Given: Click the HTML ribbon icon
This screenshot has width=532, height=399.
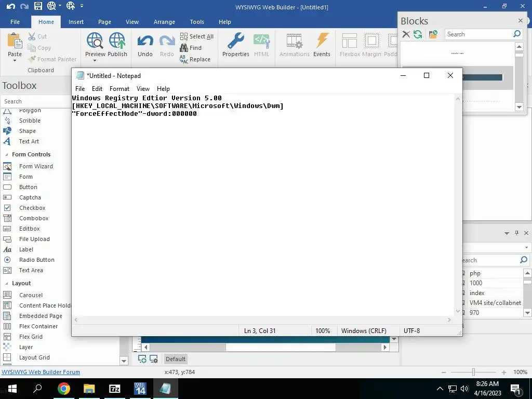Looking at the screenshot, I should click(x=261, y=41).
